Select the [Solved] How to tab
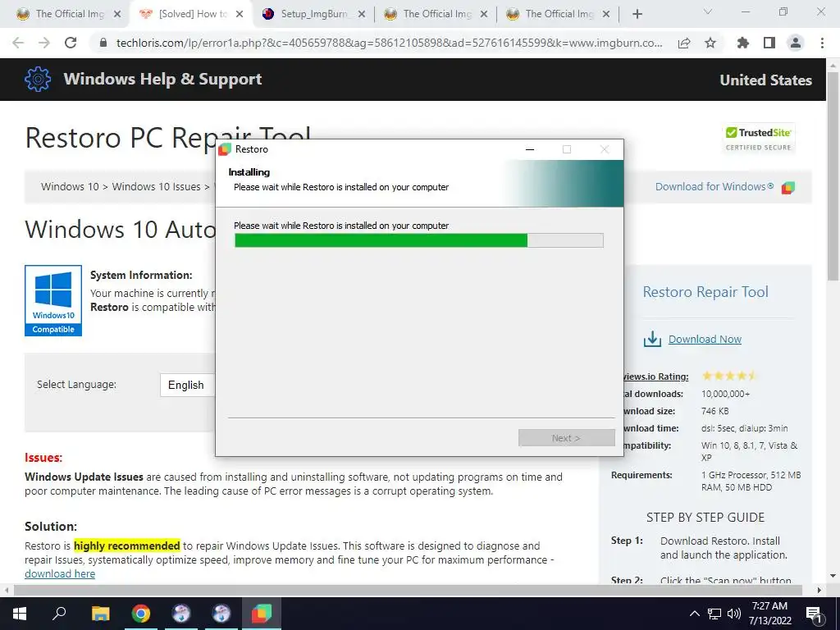This screenshot has width=840, height=630. 193,15
